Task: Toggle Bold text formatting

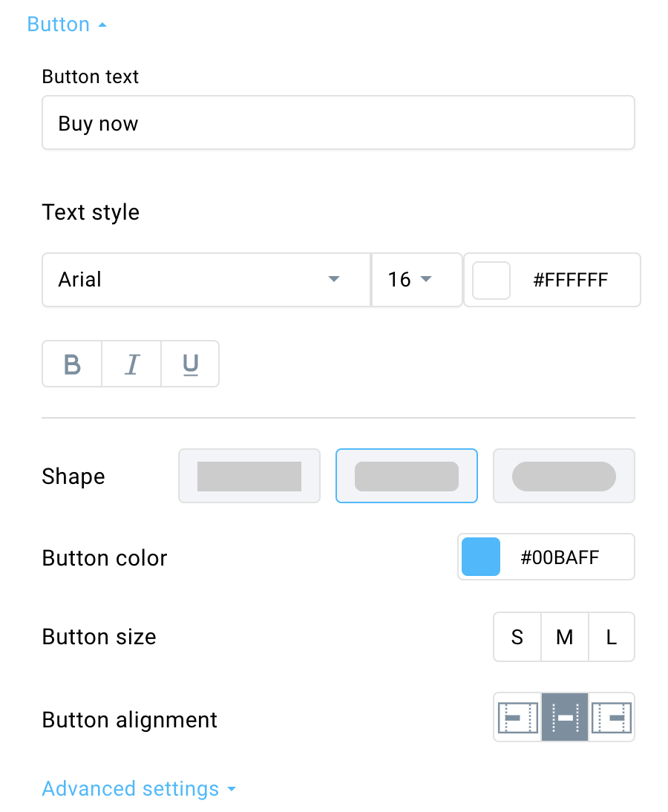Action: point(72,364)
